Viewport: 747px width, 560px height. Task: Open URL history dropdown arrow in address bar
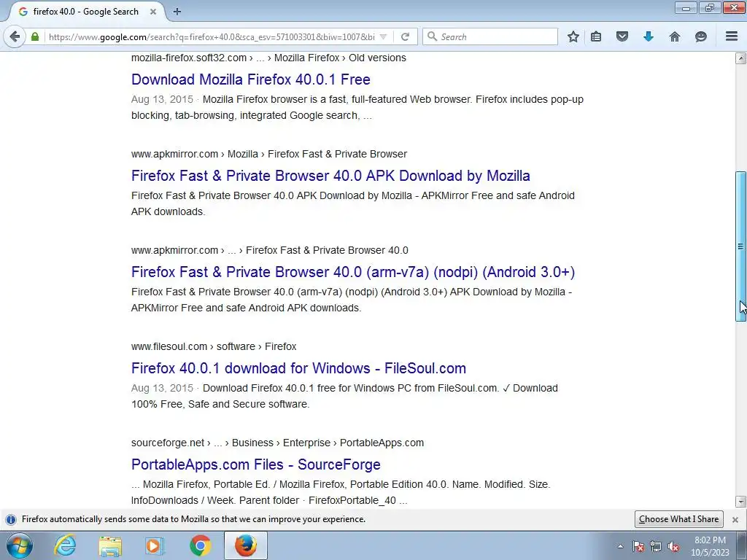pos(383,36)
